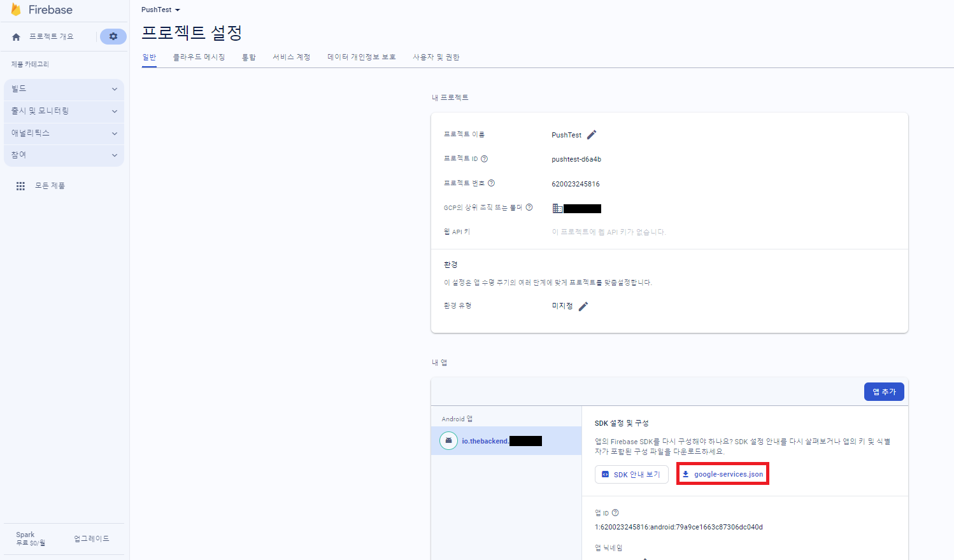Click the 제품 카테고리 label

[x=30, y=64]
